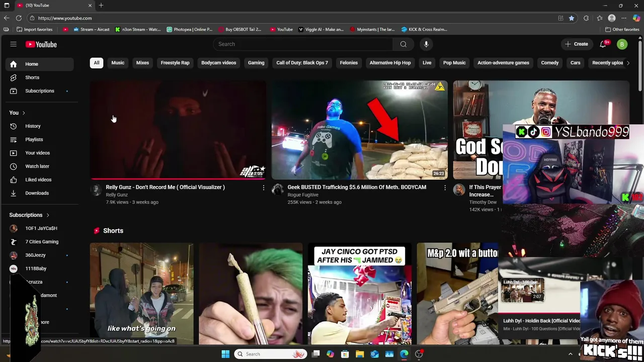Open options for the Relly Gunz video
The image size is (644, 362).
263,188
